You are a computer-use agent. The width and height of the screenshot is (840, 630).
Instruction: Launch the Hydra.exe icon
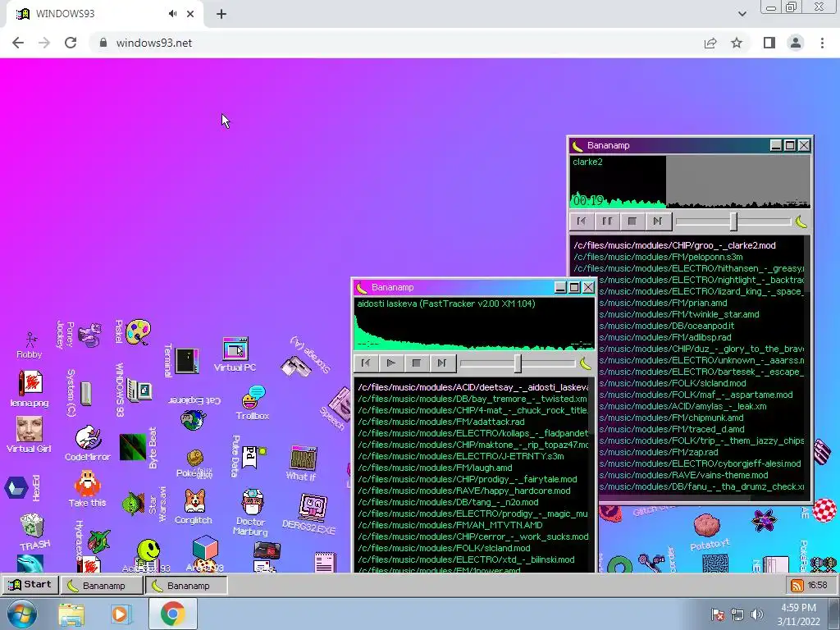[x=98, y=540]
